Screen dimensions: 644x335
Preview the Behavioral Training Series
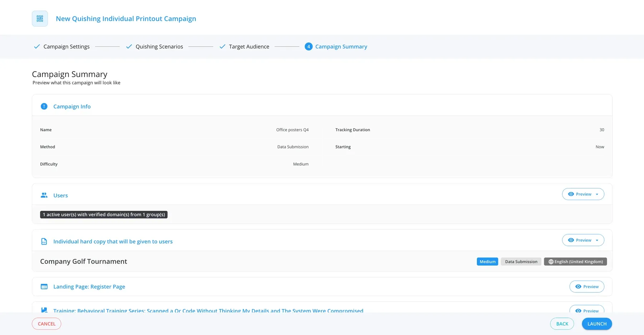point(587,309)
